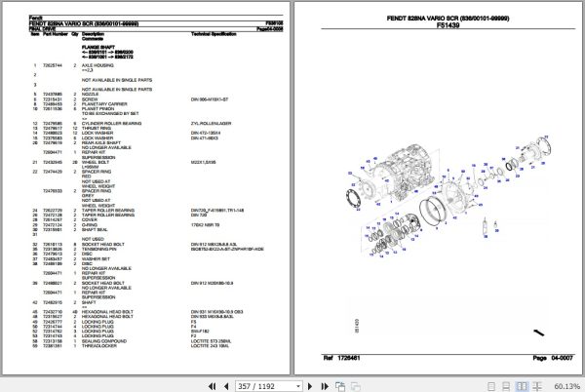Click the F51439 figure title
Viewport: 585px width, 392px height.
pos(448,25)
